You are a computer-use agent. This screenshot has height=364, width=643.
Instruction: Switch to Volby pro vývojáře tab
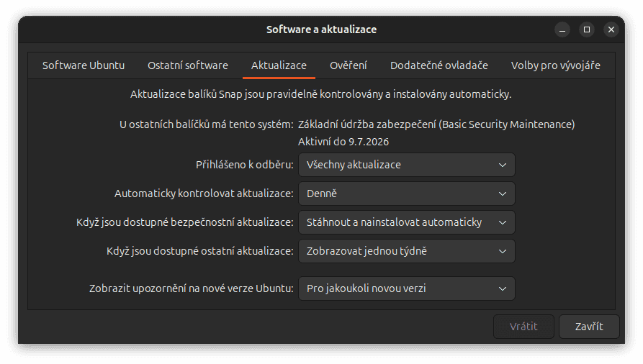point(556,65)
